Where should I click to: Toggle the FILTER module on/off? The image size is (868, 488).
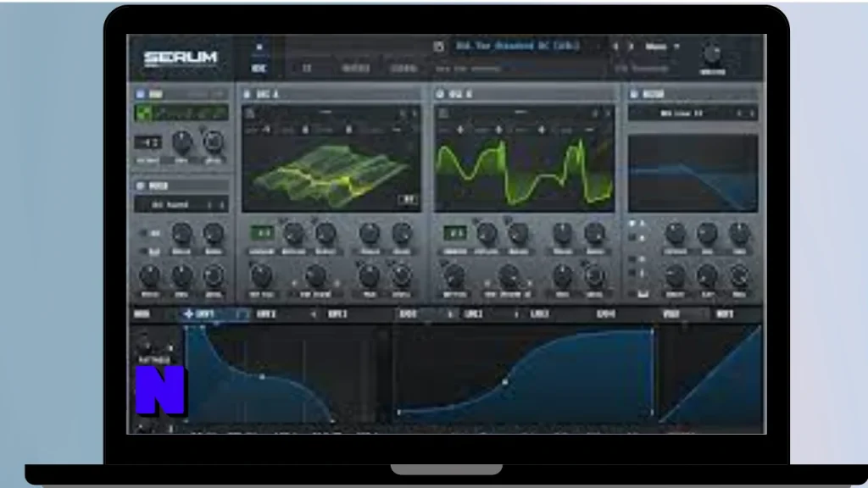point(634,94)
